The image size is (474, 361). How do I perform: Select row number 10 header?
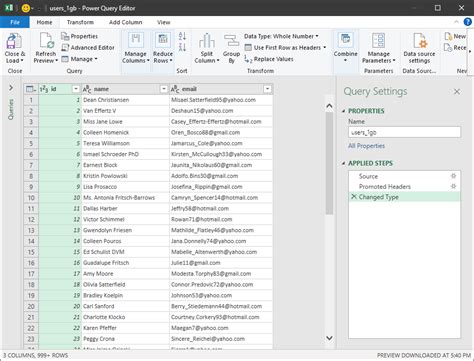pyautogui.click(x=31, y=198)
